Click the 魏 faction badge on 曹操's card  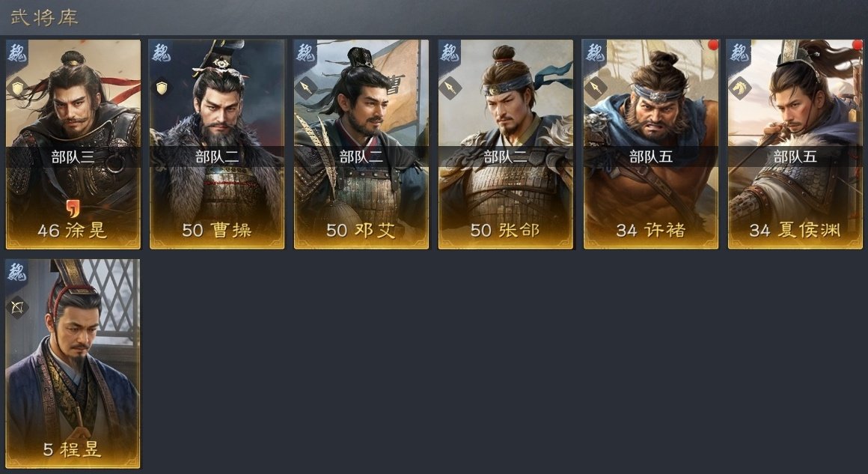(x=161, y=53)
